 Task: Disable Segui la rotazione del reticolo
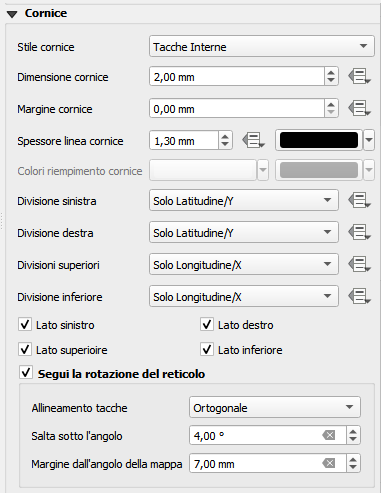coord(26,373)
